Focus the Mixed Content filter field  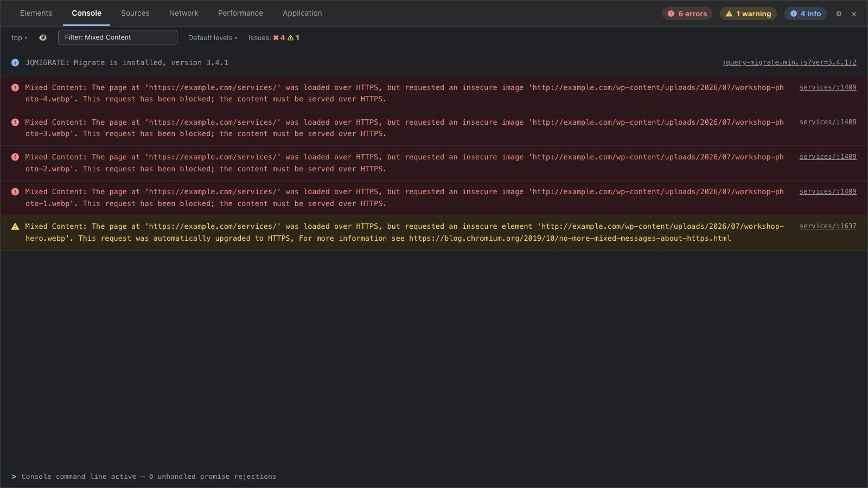[118, 37]
